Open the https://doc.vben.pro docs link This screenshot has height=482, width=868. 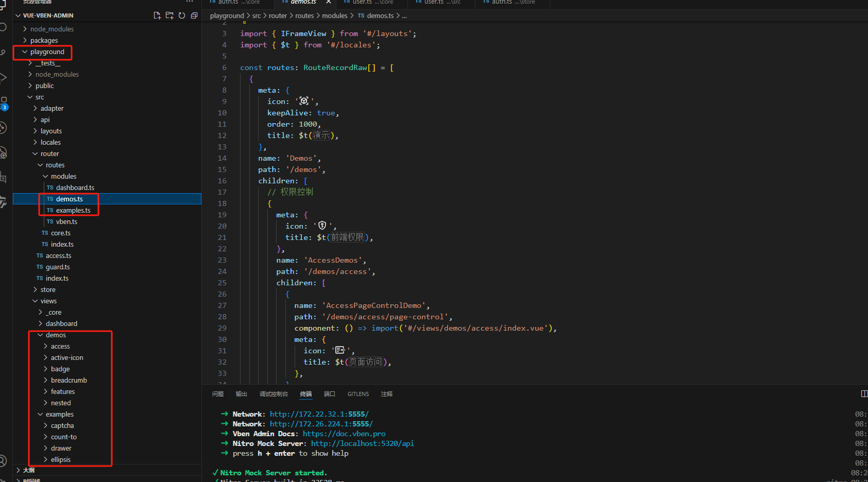[344, 434]
